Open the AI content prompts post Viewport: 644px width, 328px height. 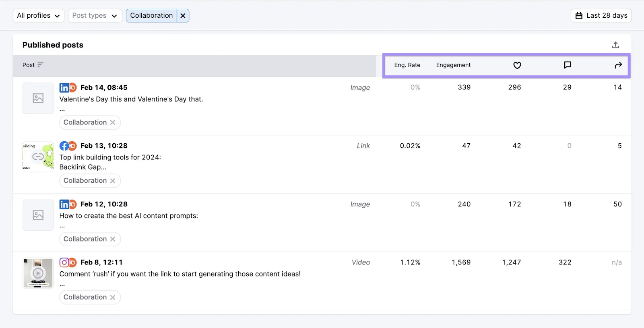pyautogui.click(x=129, y=216)
